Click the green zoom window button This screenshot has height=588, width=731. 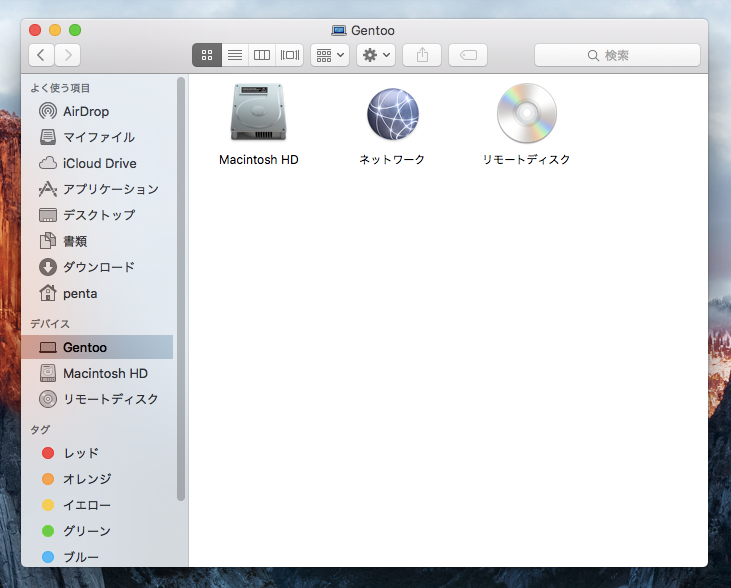point(75,30)
